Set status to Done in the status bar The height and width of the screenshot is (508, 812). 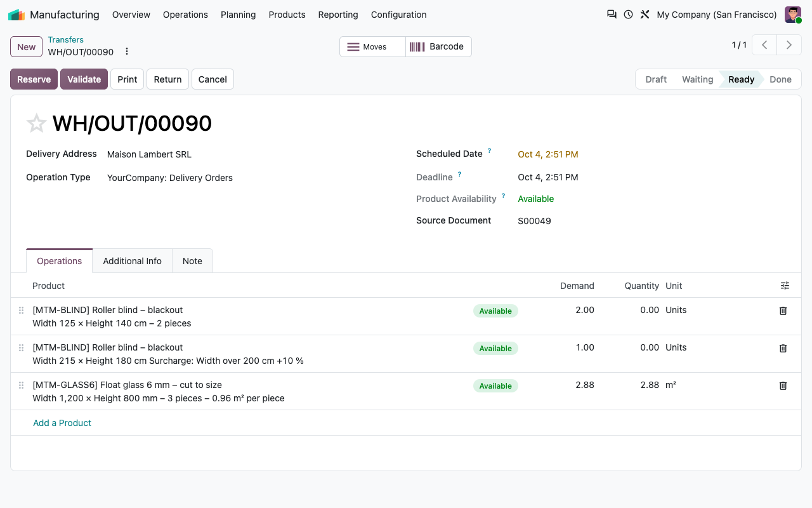780,79
